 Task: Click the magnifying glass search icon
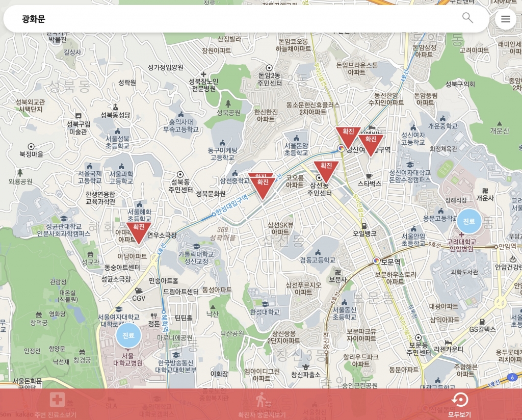(467, 18)
